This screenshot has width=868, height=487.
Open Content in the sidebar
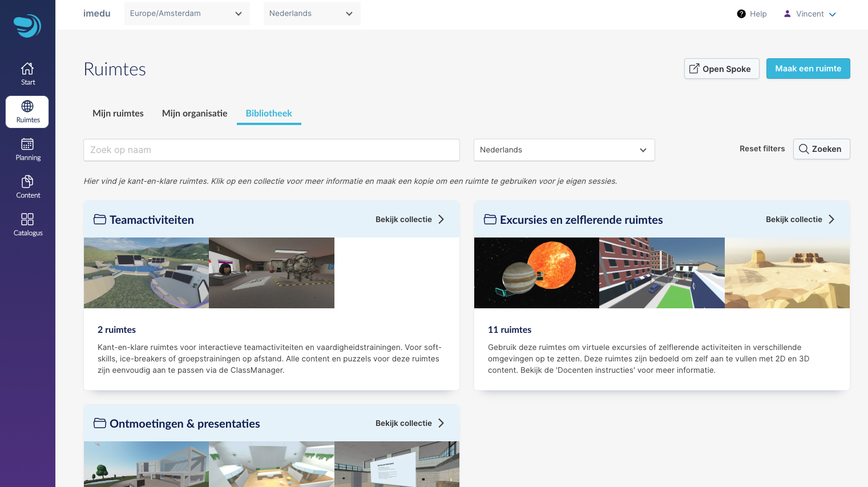click(27, 187)
